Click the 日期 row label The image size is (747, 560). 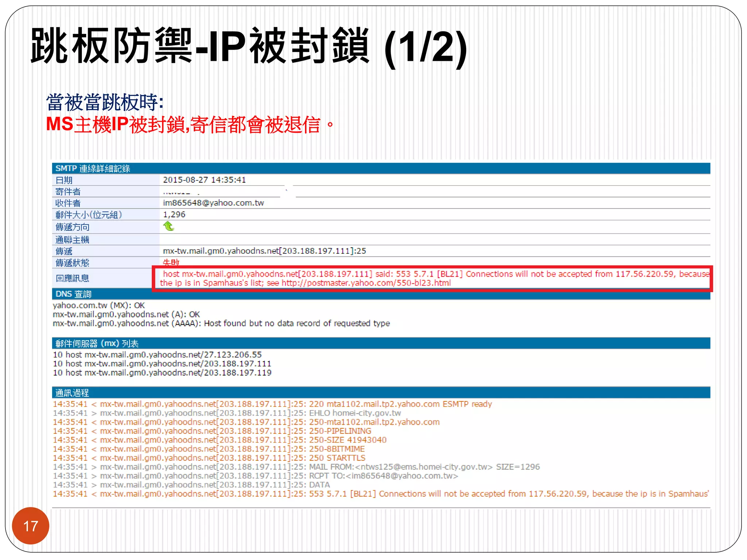(x=64, y=180)
